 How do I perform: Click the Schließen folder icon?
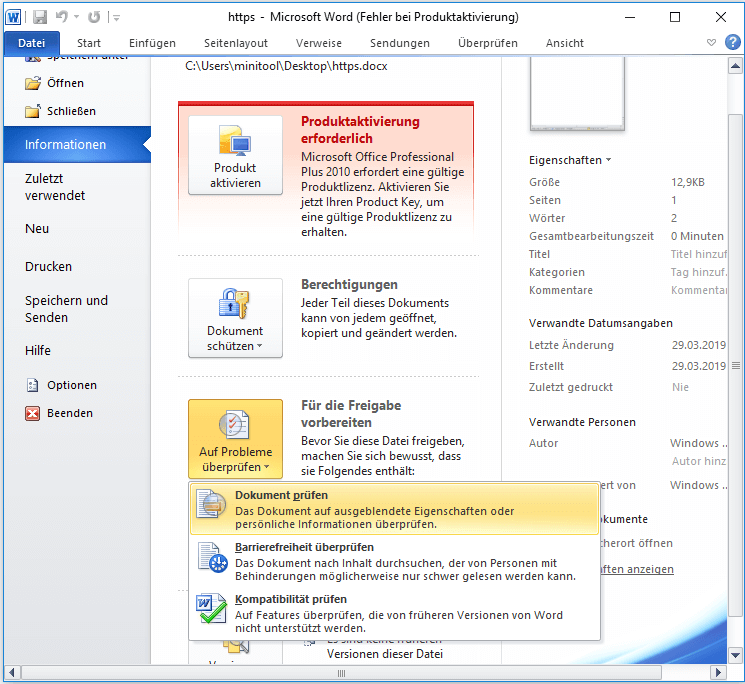33,111
